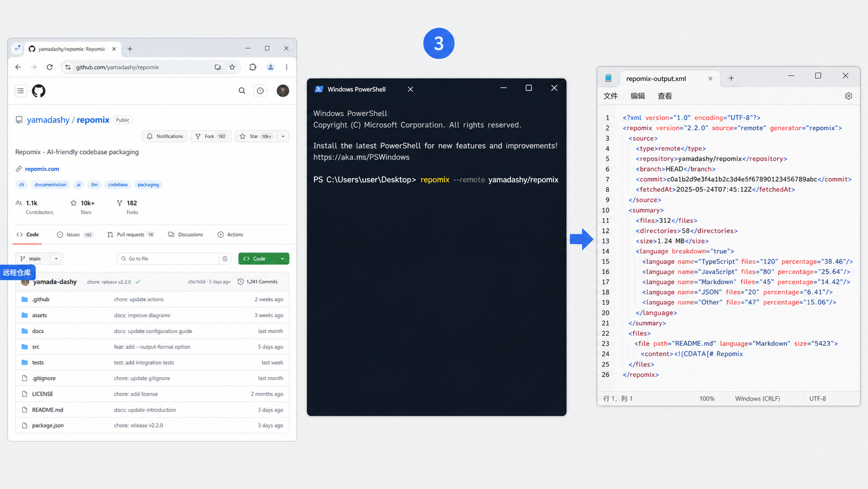Image resolution: width=868 pixels, height=489 pixels.
Task: Click the file icon of the package.json row
Action: 24,426
